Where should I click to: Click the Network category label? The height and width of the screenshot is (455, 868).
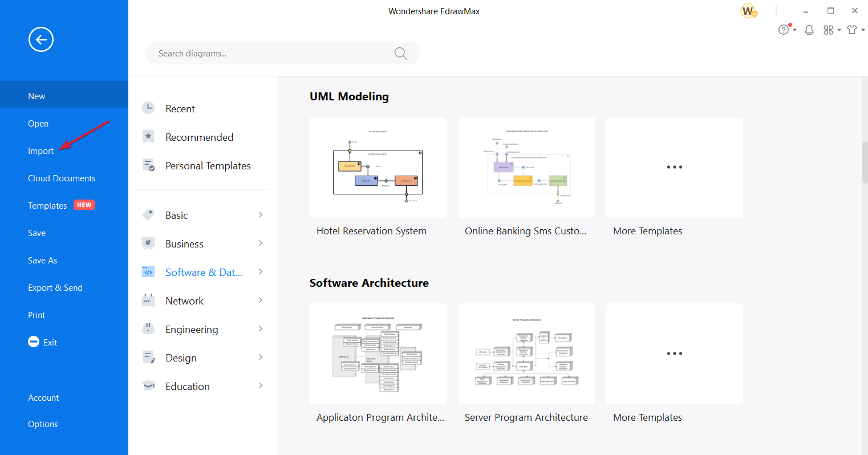coord(184,300)
